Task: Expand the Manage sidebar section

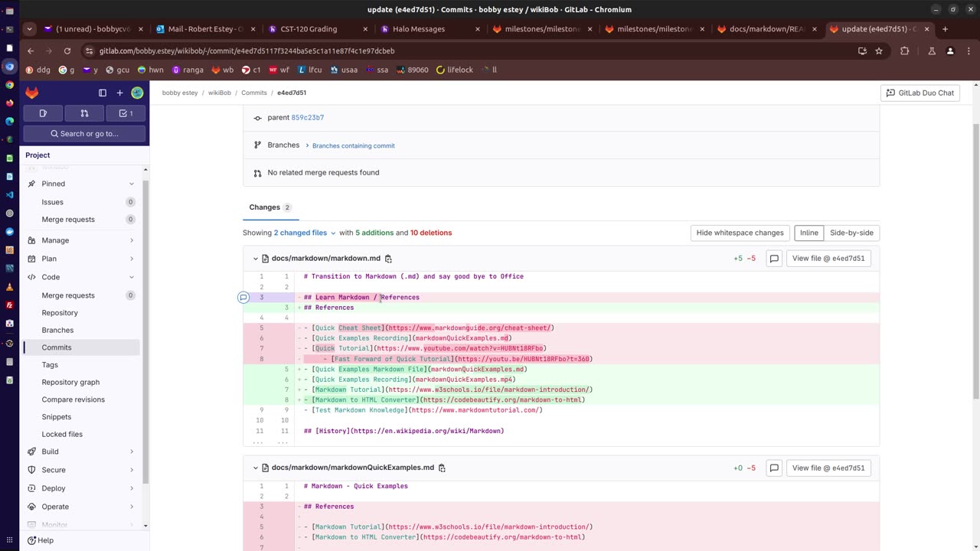Action: point(132,240)
